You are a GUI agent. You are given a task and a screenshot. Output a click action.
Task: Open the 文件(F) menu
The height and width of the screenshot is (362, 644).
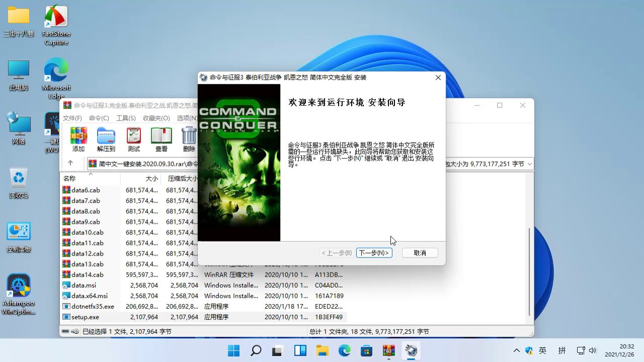coord(72,118)
